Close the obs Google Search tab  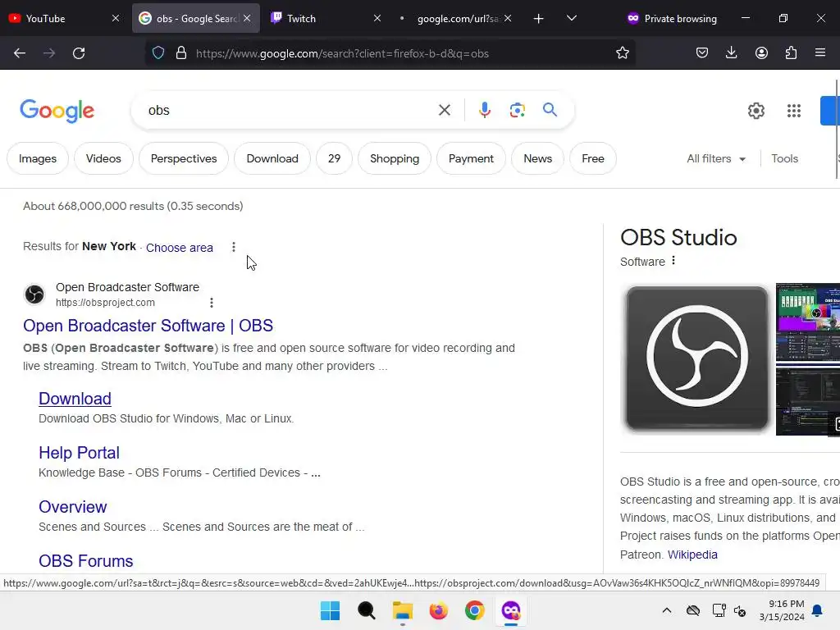[x=247, y=18]
